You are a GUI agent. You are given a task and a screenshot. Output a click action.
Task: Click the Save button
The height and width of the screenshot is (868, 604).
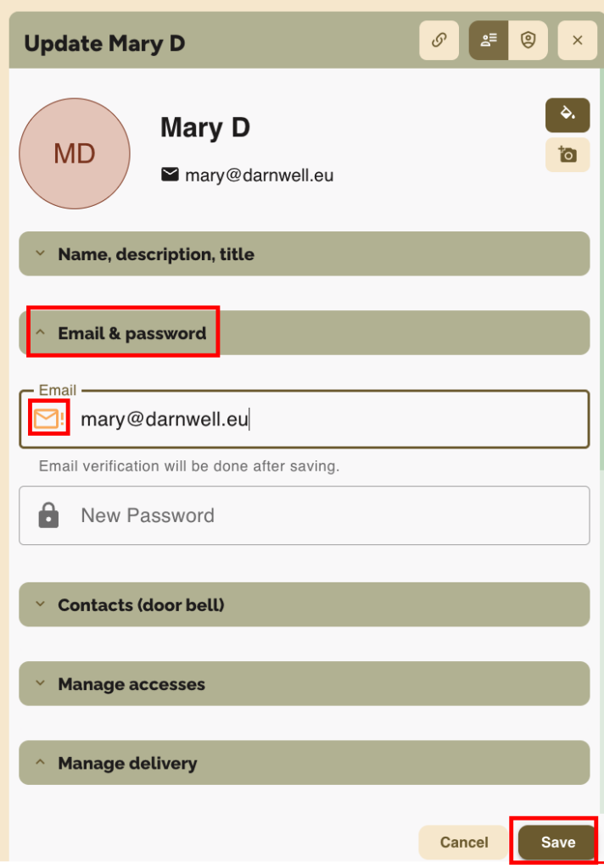pyautogui.click(x=557, y=842)
